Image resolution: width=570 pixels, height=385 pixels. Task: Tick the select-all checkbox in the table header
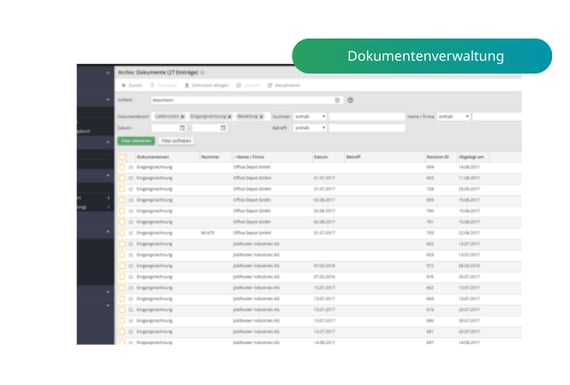[122, 157]
